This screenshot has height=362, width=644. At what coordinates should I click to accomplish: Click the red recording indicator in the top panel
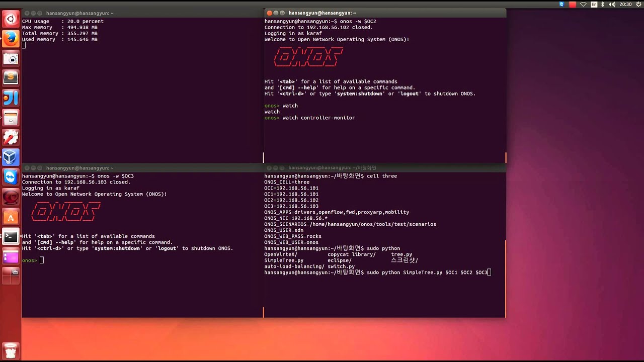pos(573,4)
